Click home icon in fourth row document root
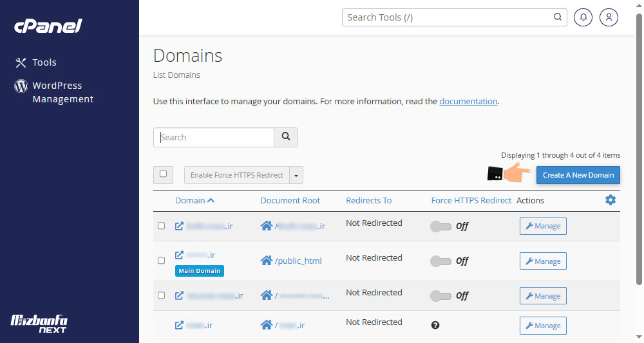The height and width of the screenshot is (343, 644). (267, 325)
